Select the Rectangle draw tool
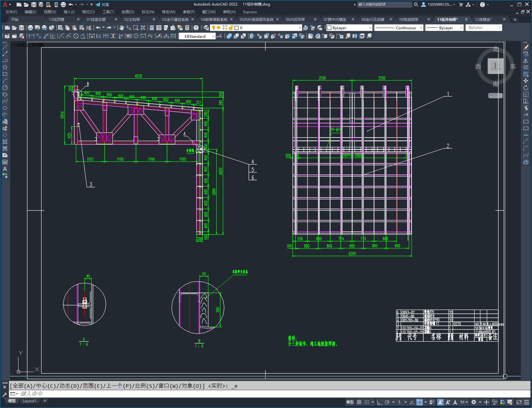 [5, 74]
